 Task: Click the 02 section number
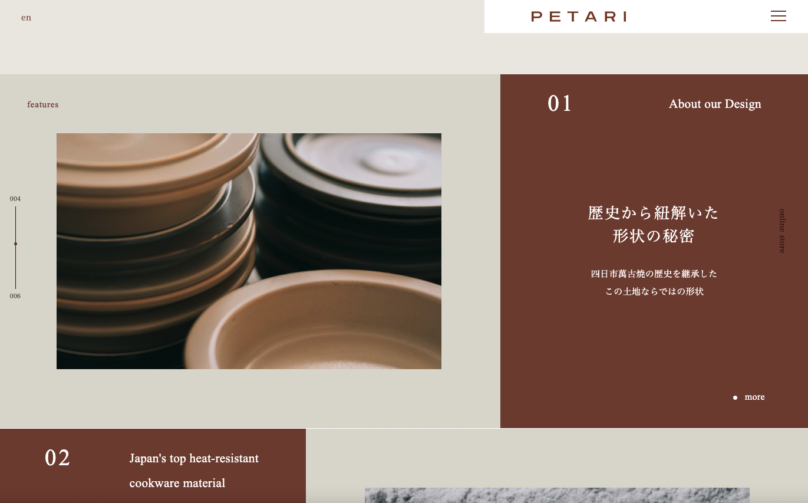(57, 458)
